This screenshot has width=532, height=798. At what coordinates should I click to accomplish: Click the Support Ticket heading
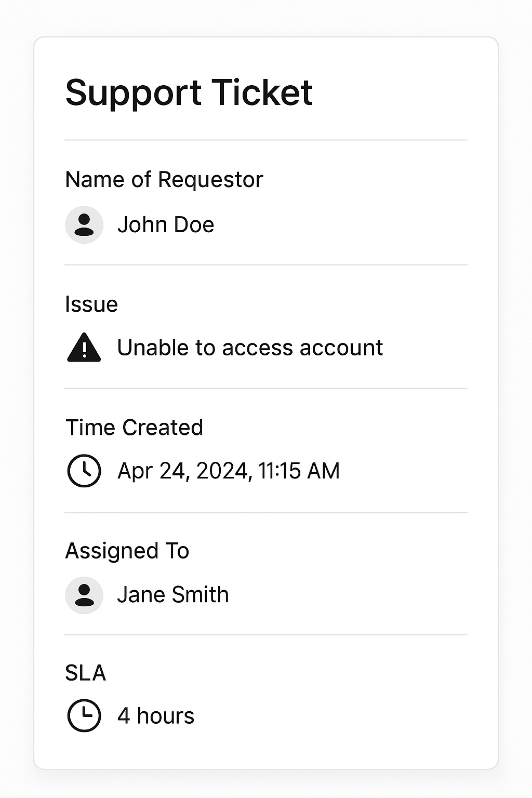click(x=189, y=92)
